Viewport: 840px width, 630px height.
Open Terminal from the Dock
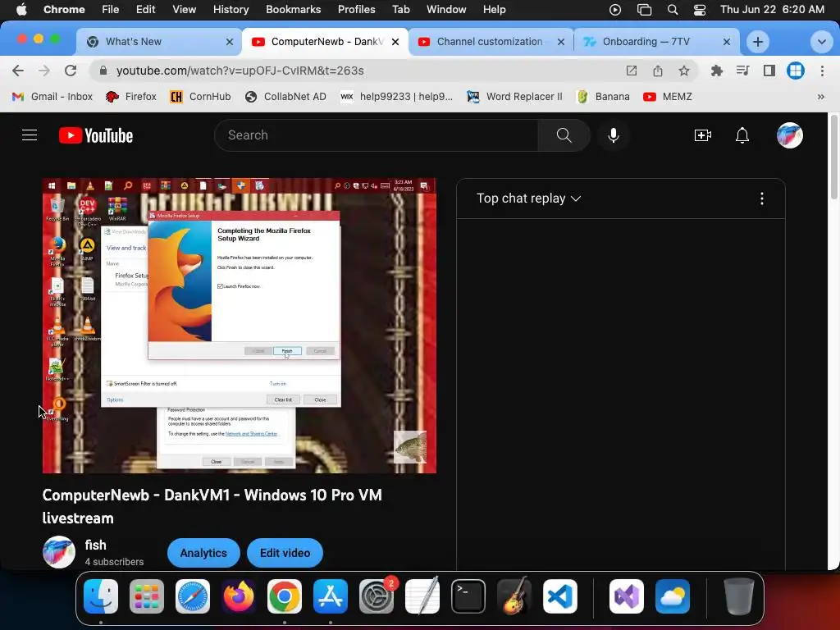[468, 596]
